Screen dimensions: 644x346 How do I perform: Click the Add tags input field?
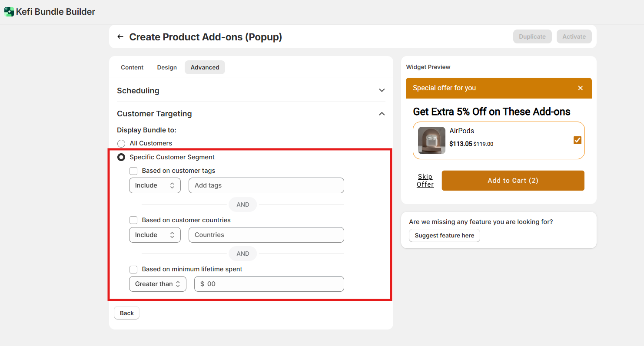pos(266,185)
